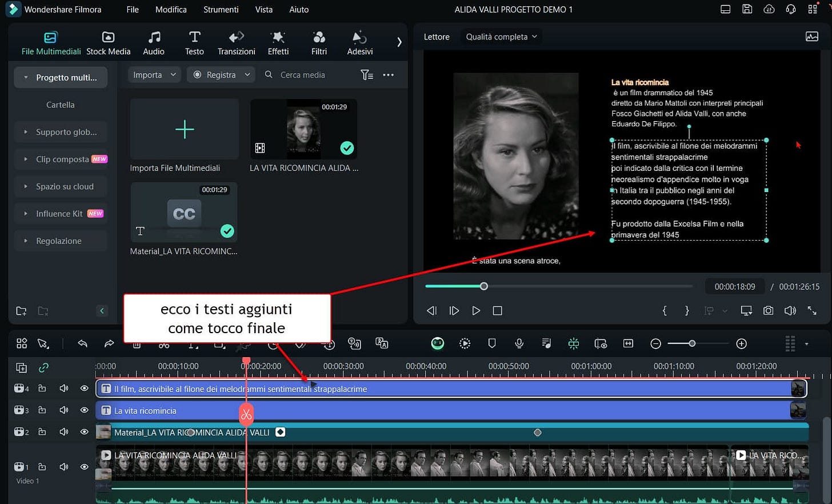Open the Adesivi stickers panel
The width and height of the screenshot is (832, 504).
point(359,43)
